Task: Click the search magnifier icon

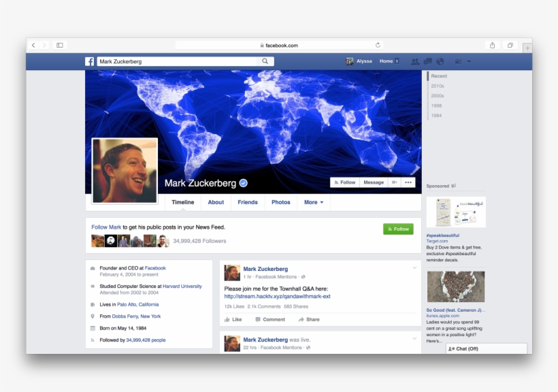Action: tap(265, 61)
